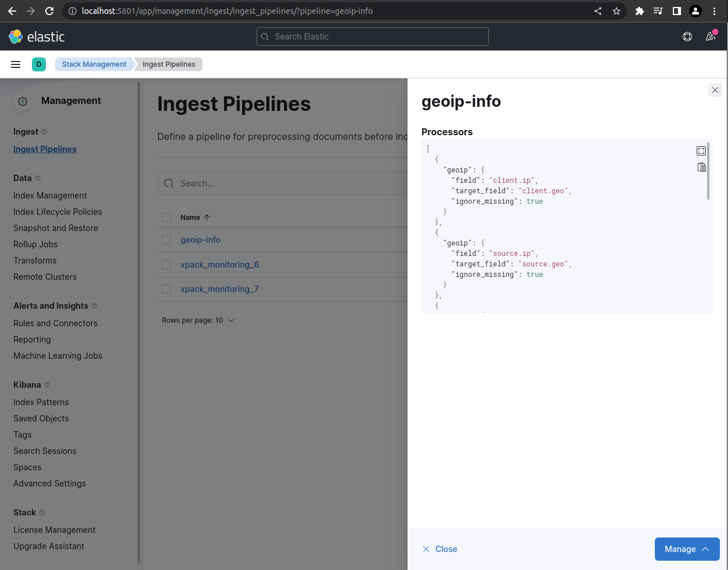Open the space selector D avatar
The image size is (728, 570).
39,64
